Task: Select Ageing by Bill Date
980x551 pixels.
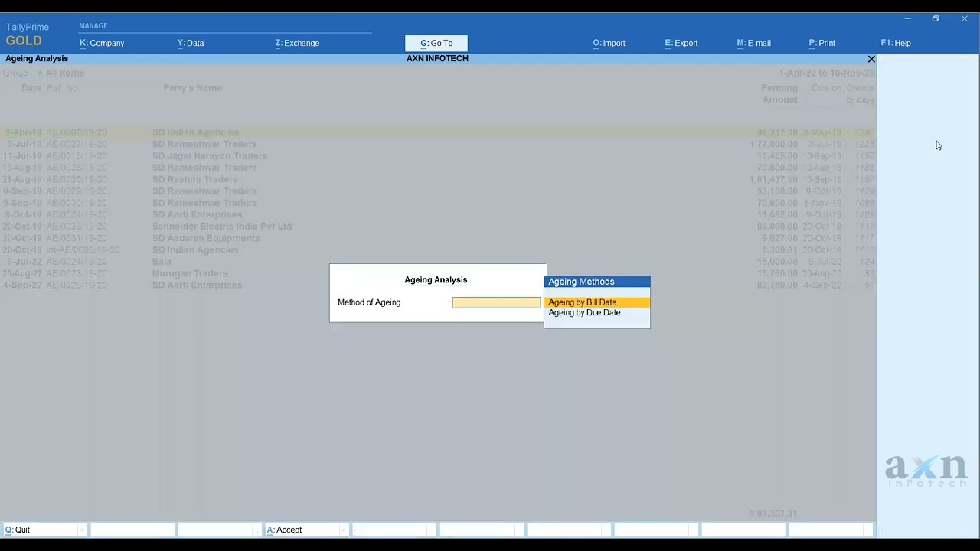Action: click(x=597, y=302)
